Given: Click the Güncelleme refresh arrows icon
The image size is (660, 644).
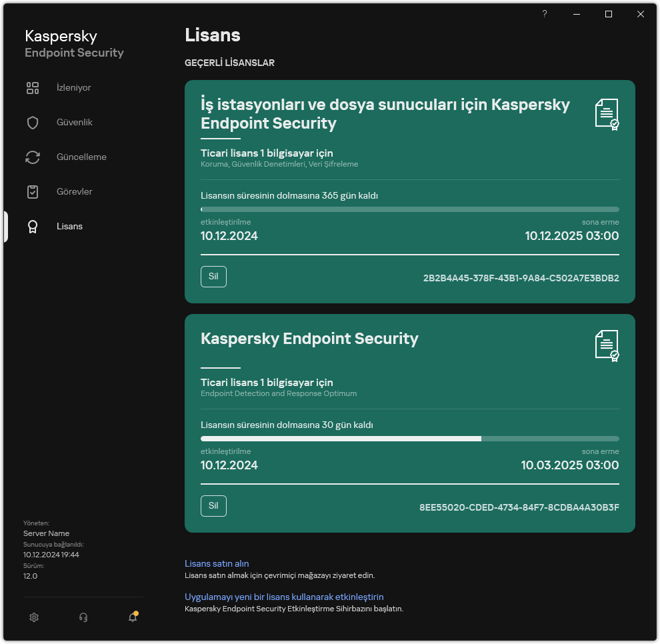Looking at the screenshot, I should [x=33, y=157].
